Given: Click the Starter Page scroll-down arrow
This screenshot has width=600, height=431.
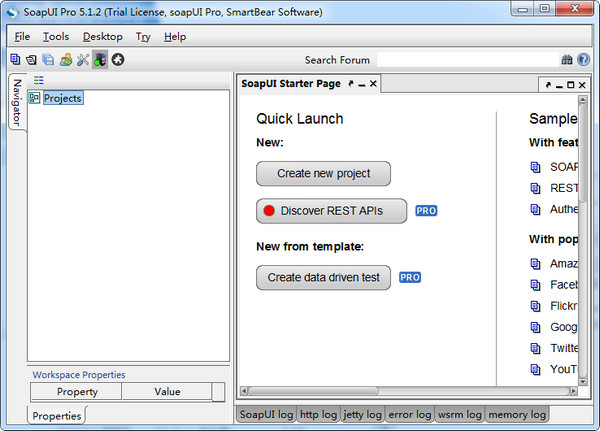Looking at the screenshot, I should 583,382.
